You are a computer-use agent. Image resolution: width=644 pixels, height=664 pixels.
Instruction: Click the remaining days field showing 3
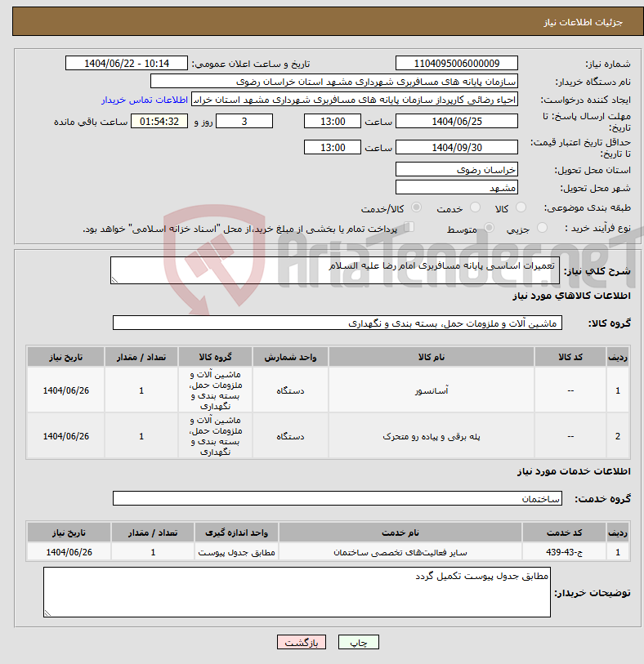tap(244, 121)
